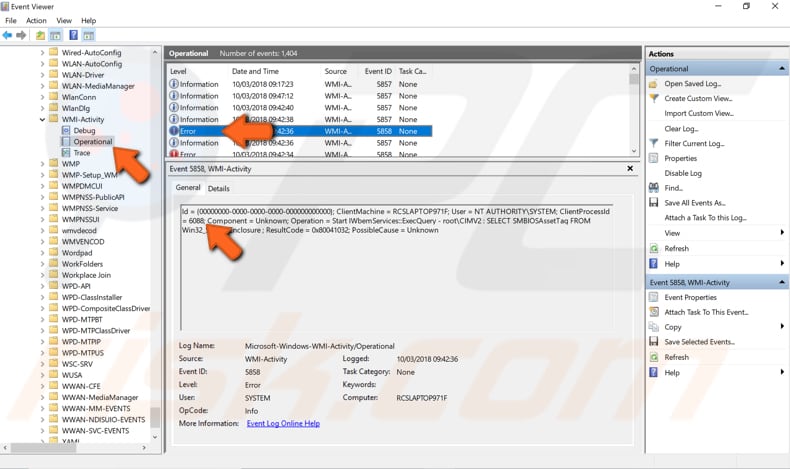Select the General tab

tap(188, 187)
